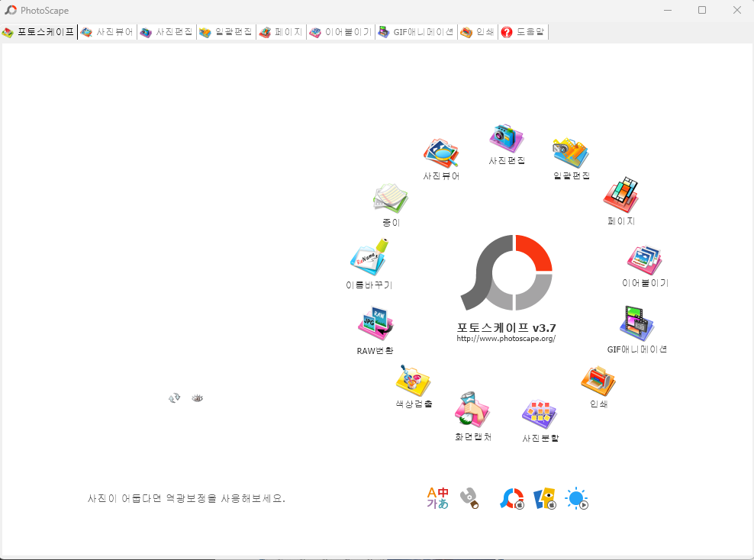Launch the 사진분할 photo splitter icon
The height and width of the screenshot is (560, 754).
(539, 415)
